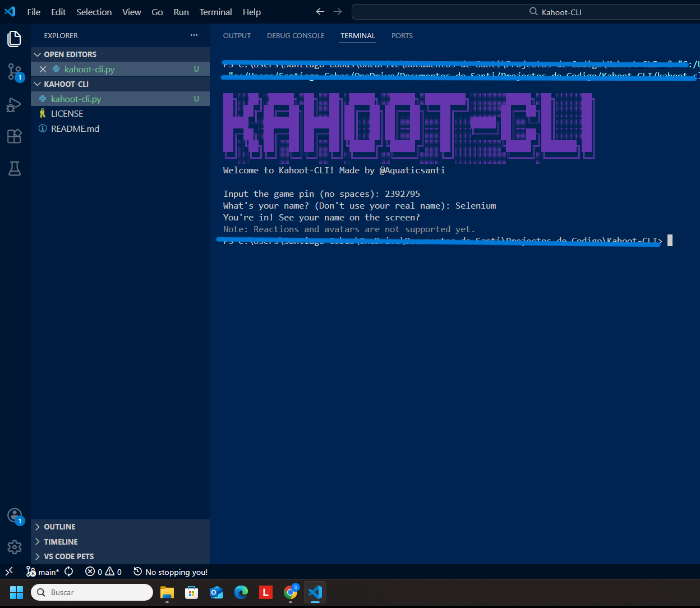Screen dimensions: 700x608
Task: Open the Terminal menu
Action: click(x=215, y=12)
